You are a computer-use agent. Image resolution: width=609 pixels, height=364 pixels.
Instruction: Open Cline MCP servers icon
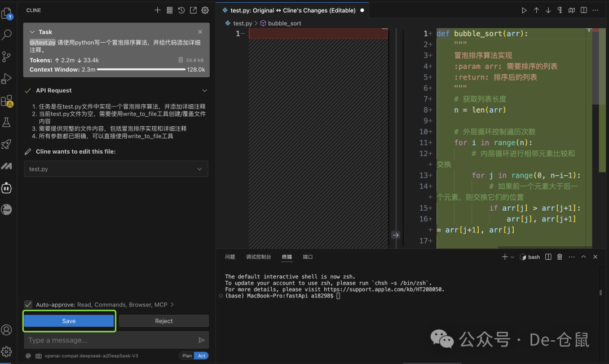[170, 10]
